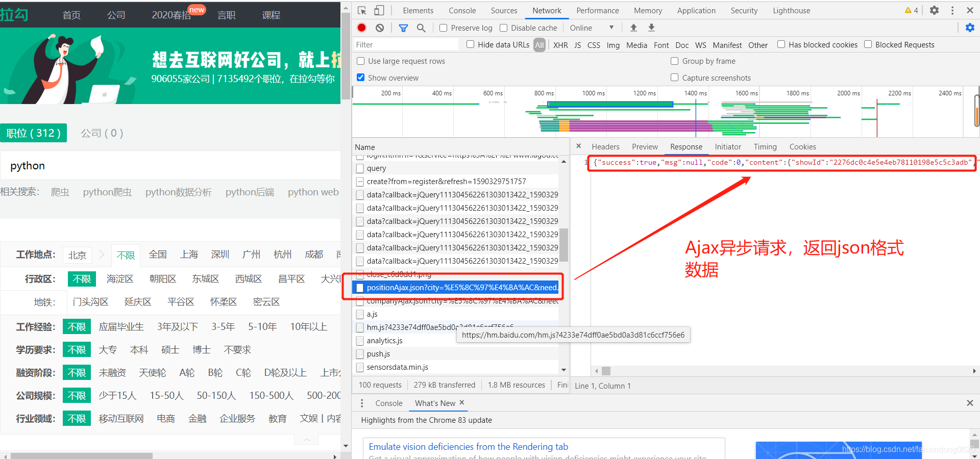
Task: Show the 4 warnings indicator
Action: click(911, 10)
